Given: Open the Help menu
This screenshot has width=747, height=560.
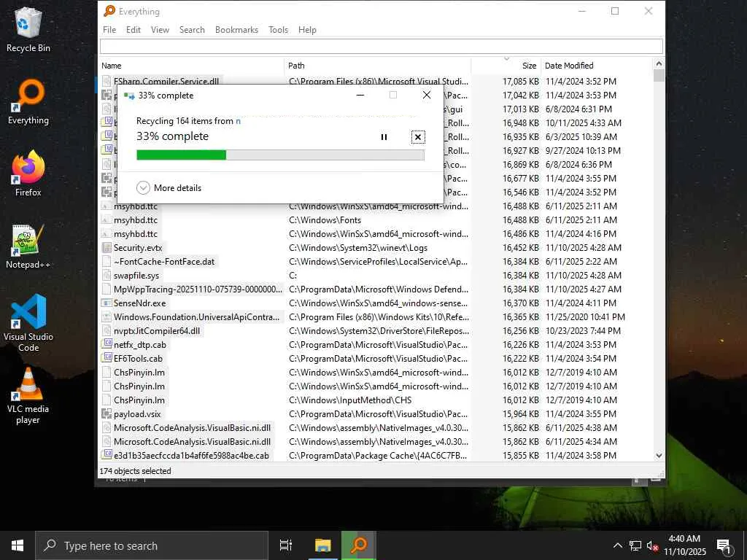Looking at the screenshot, I should [x=307, y=29].
